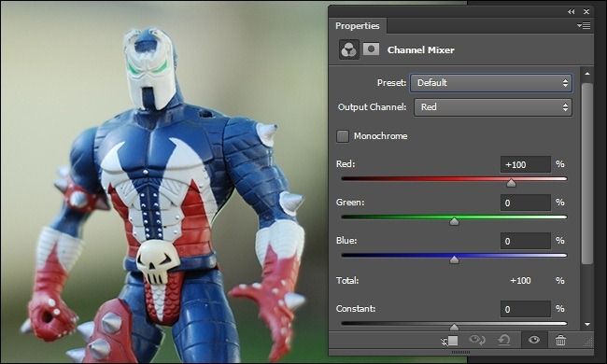Click the Channel Mixer title text
Image resolution: width=607 pixels, height=364 pixels.
[x=421, y=49]
